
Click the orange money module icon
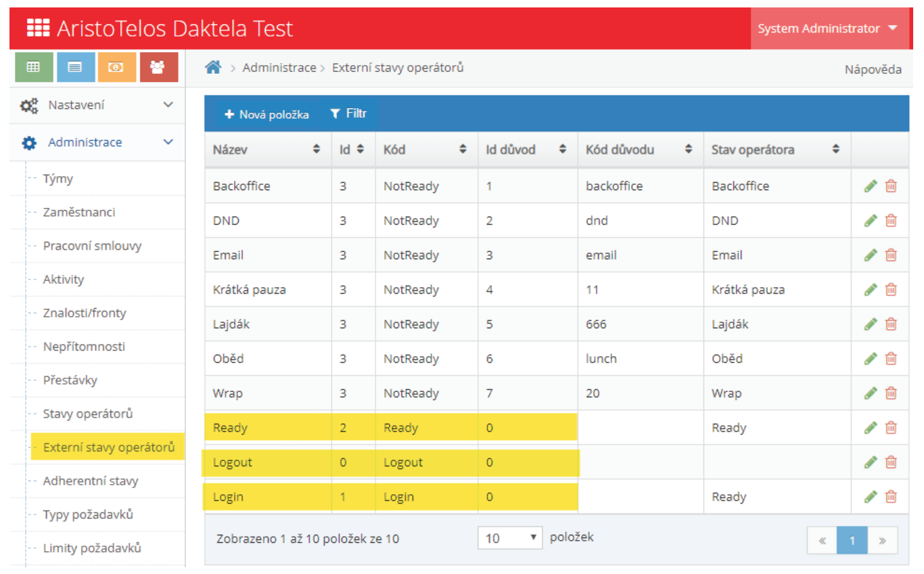pos(116,67)
